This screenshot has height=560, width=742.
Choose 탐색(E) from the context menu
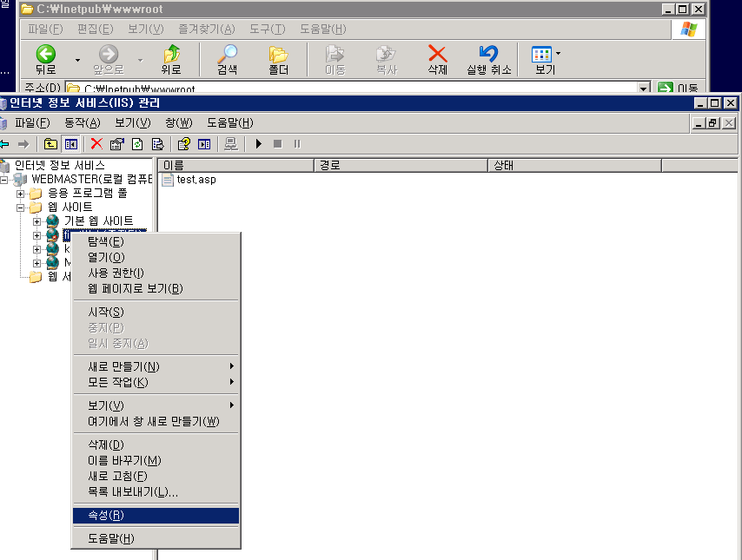point(156,241)
